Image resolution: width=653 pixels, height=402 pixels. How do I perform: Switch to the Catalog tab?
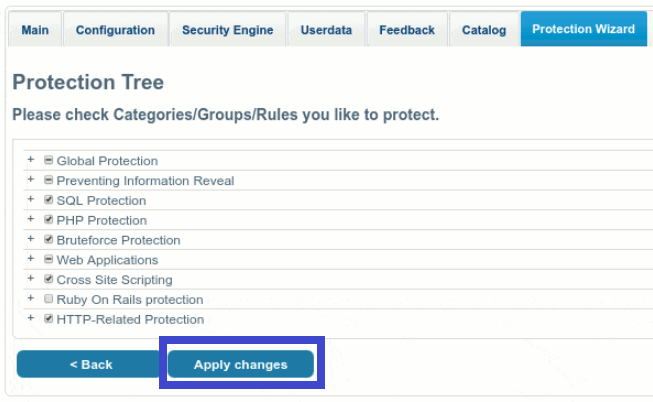(x=484, y=30)
